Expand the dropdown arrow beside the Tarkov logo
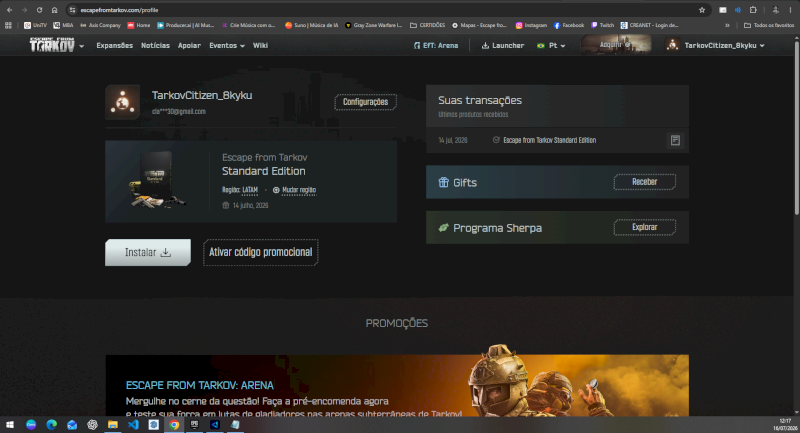This screenshot has width=800, height=433. coord(82,46)
